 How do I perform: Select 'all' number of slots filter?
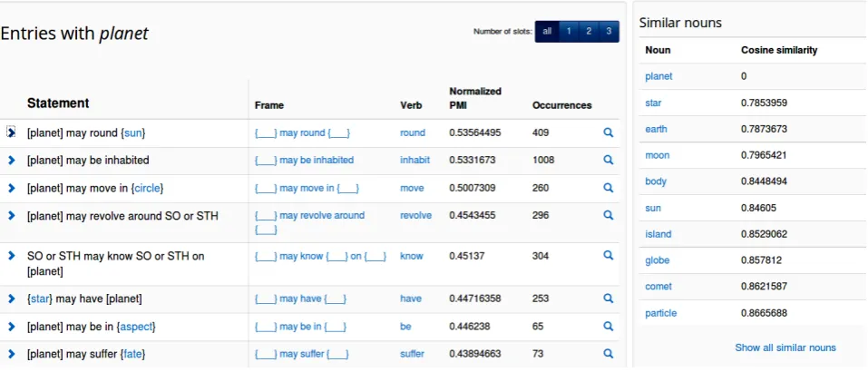coord(547,32)
